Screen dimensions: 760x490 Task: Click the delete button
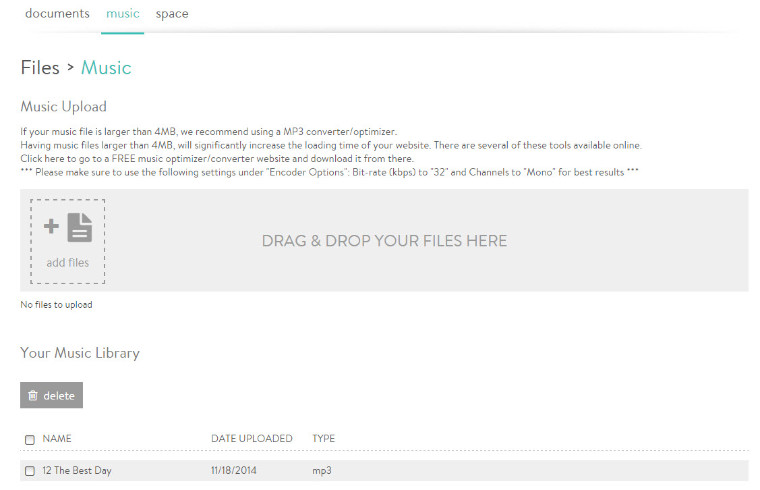(x=51, y=395)
